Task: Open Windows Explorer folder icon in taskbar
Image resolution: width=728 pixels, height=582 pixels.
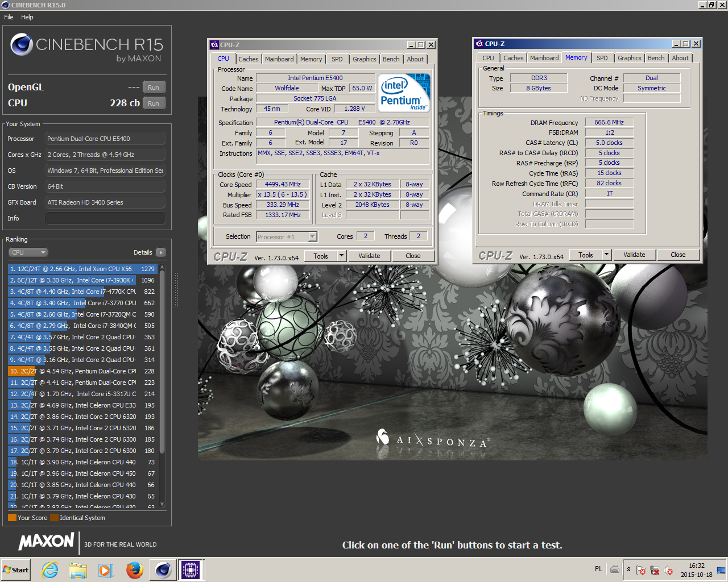Action: [x=78, y=570]
